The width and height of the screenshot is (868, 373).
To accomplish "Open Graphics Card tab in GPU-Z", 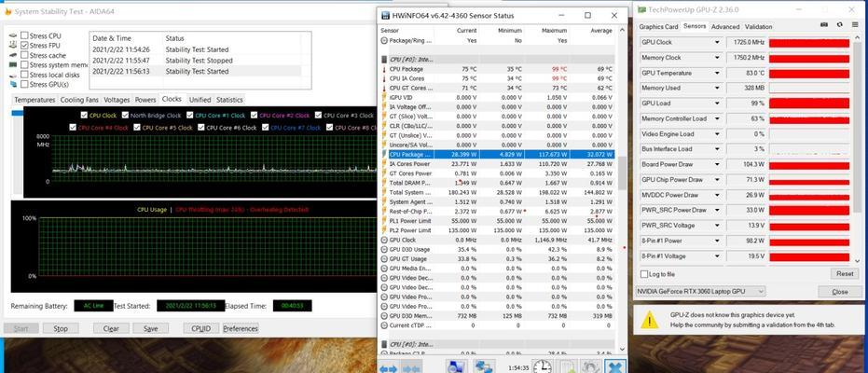I will coord(658,26).
